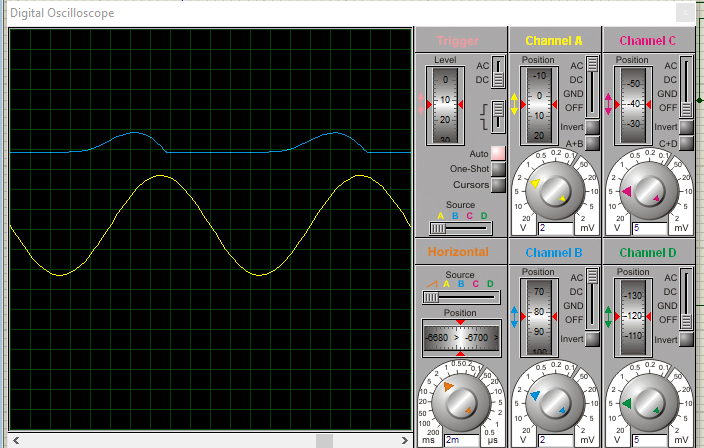704x448 pixels.
Task: Click the Channel C volts-per-division knob
Action: 649,190
